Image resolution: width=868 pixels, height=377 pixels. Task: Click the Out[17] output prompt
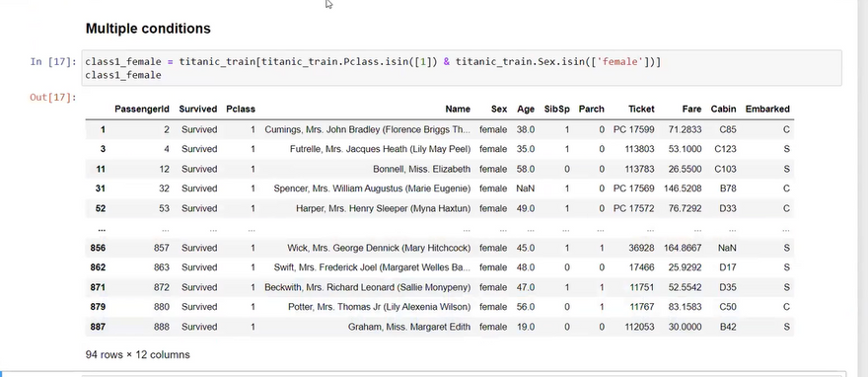52,98
